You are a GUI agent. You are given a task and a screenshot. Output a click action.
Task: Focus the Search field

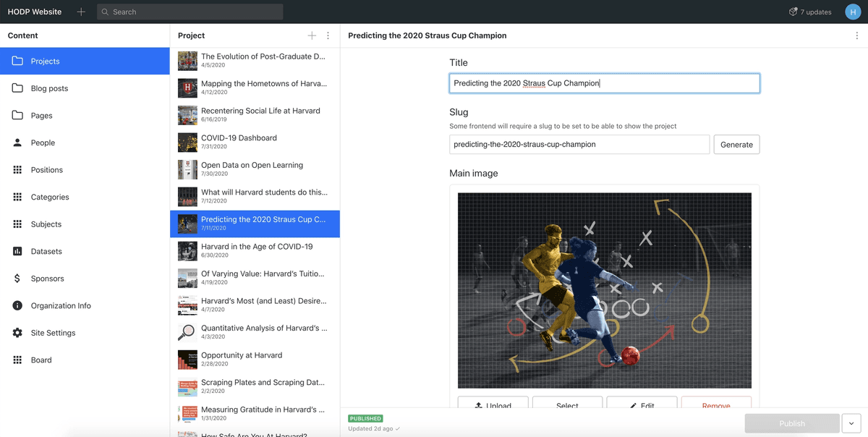[190, 12]
